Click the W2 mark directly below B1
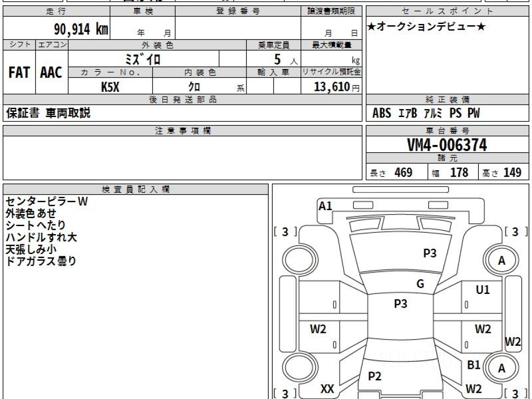The height and width of the screenshot is (399, 532). 474,389
